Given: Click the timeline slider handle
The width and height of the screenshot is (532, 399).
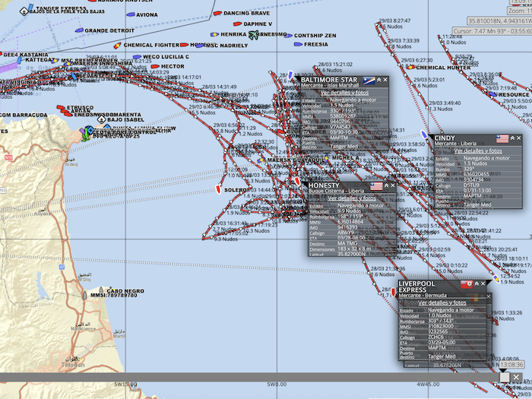Looking at the screenshot, I should [505, 377].
